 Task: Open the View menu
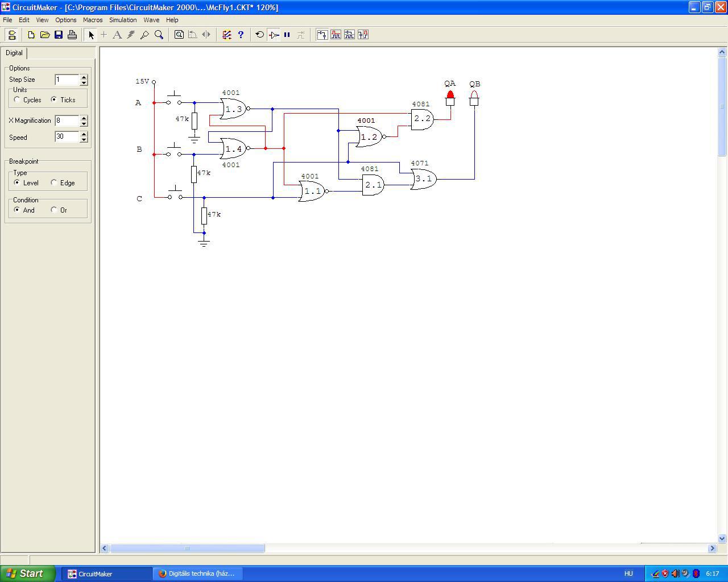click(42, 20)
